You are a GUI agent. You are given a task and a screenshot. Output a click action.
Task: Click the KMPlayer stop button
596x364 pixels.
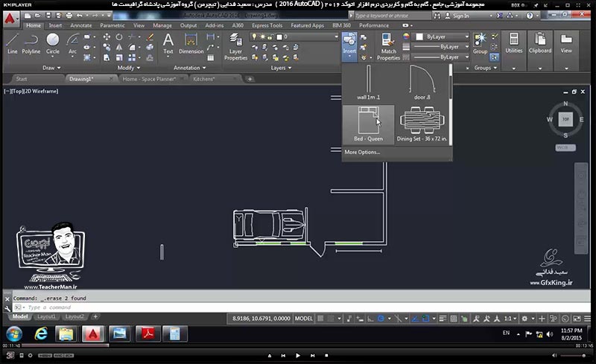point(326,355)
